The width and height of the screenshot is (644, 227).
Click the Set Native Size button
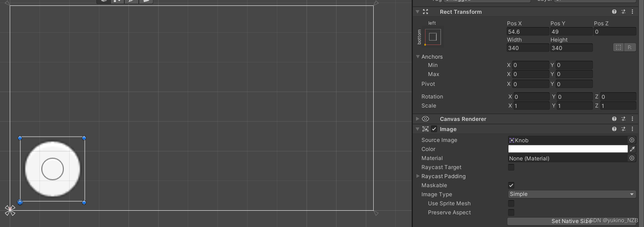pyautogui.click(x=572, y=221)
